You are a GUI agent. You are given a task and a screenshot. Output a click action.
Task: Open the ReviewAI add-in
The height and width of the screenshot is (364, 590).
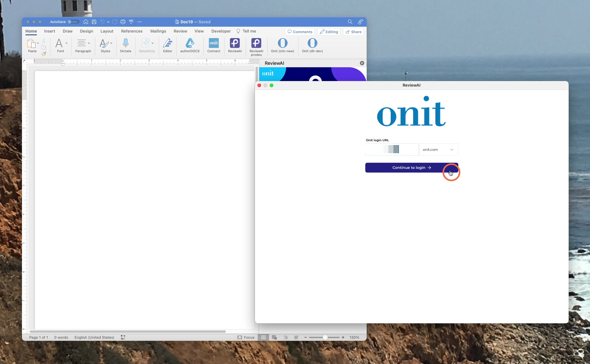(x=235, y=45)
